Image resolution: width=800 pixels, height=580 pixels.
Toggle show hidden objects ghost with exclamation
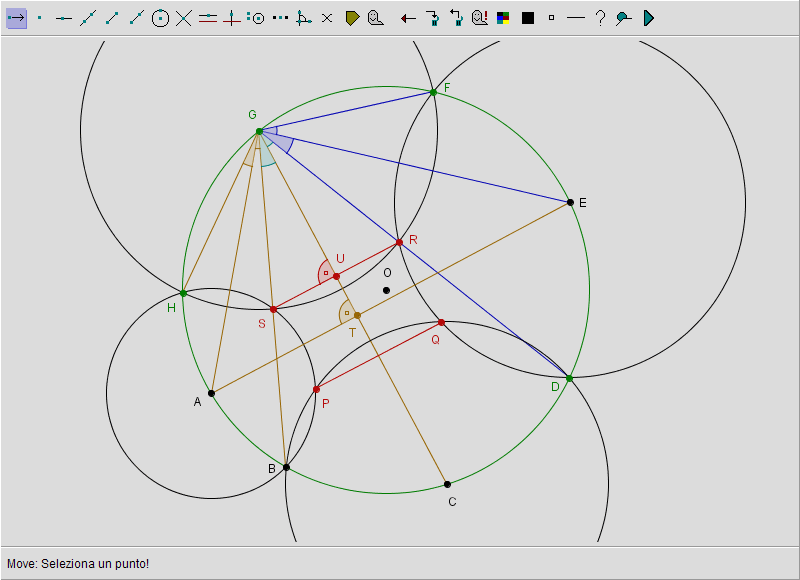point(480,18)
